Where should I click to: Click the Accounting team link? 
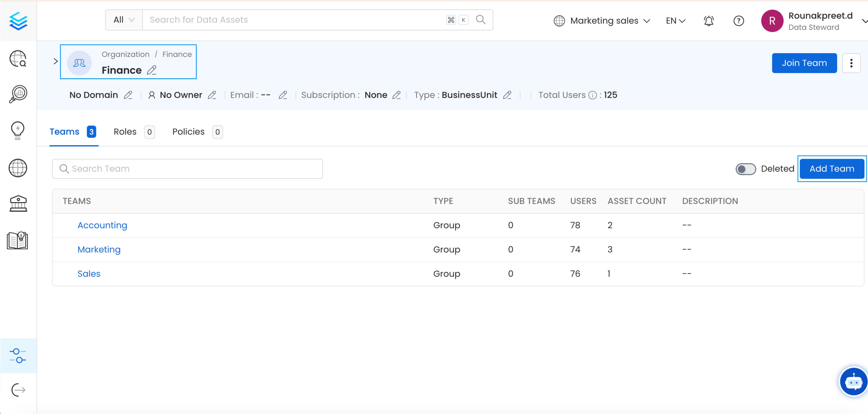tap(102, 225)
